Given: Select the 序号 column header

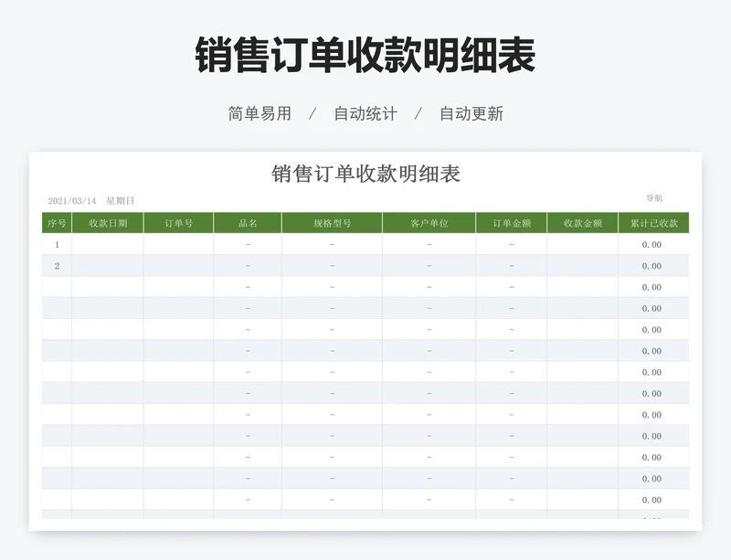Looking at the screenshot, I should (57, 223).
